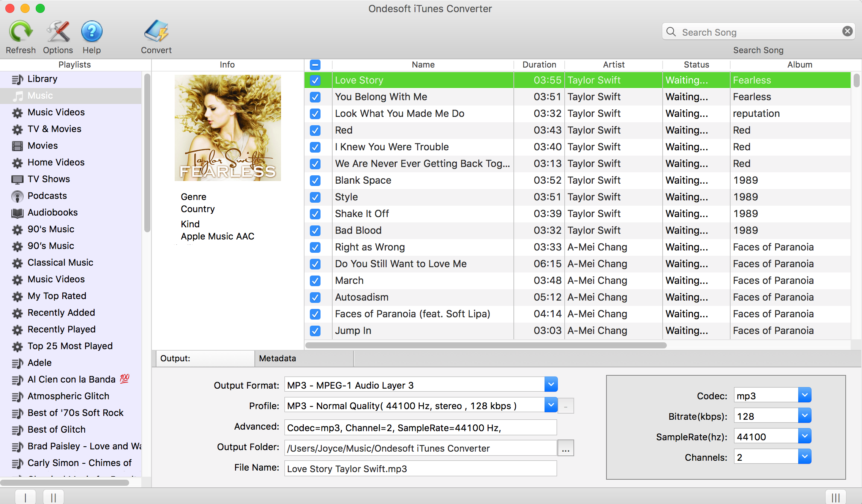Switch to the Metadata tab
Image resolution: width=862 pixels, height=504 pixels.
click(278, 358)
